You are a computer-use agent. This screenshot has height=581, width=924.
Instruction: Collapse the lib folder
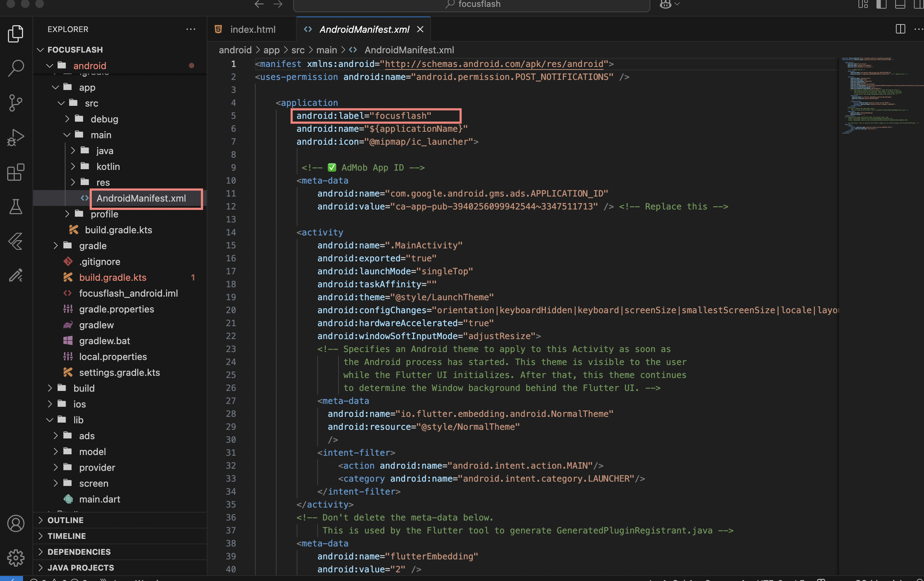point(78,419)
